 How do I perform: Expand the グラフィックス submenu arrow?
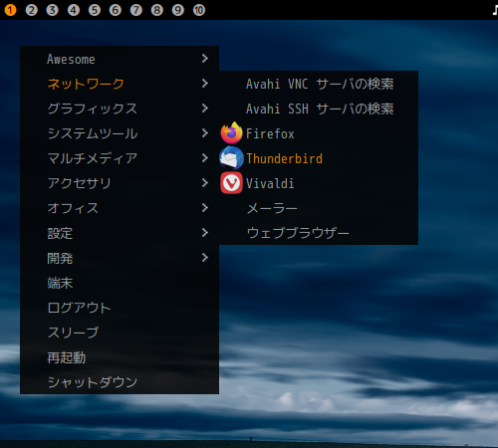(x=205, y=109)
